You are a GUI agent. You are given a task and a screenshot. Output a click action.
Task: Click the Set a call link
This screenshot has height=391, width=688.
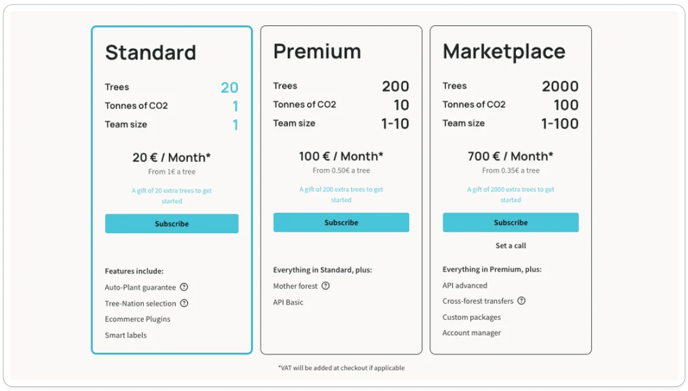pyautogui.click(x=511, y=245)
